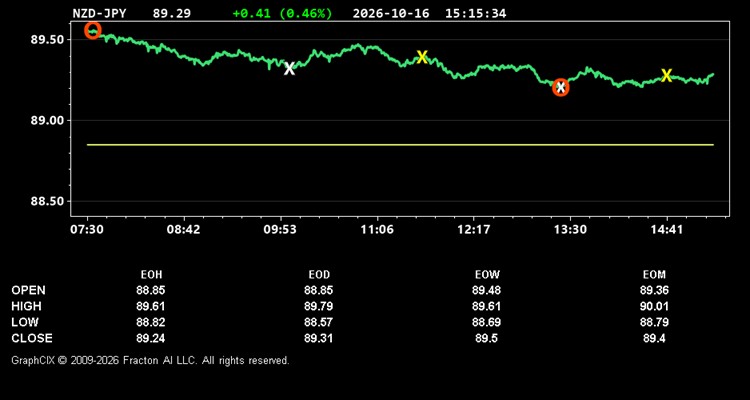Click the 14:41 time axis label
This screenshot has height=400, width=750.
click(667, 230)
